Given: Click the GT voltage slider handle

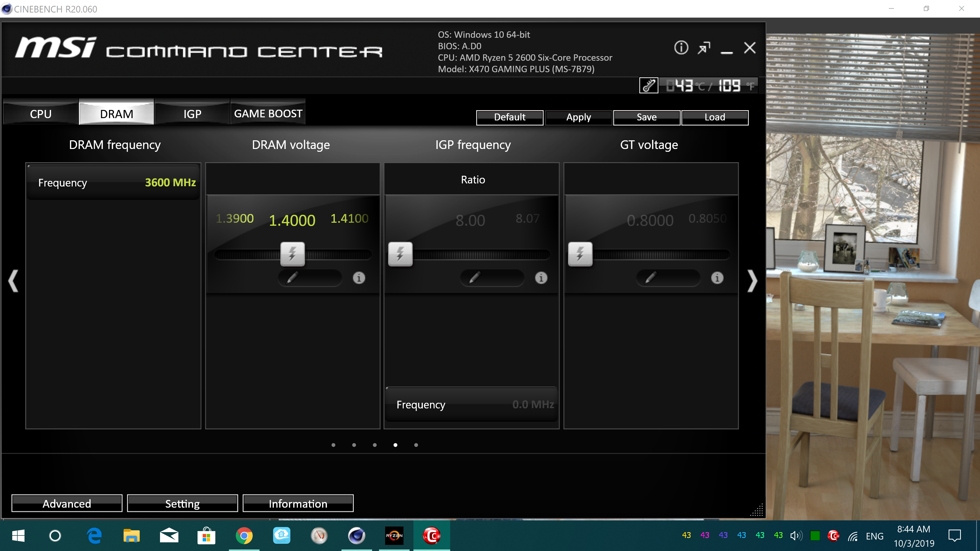Looking at the screenshot, I should click(580, 254).
